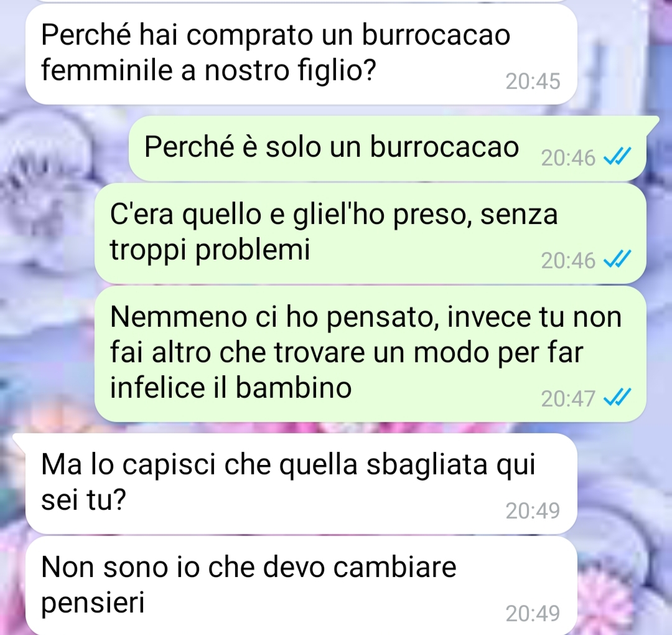Tap the 20:47 timestamp on the green bubble
The image size is (672, 635).
568,398
